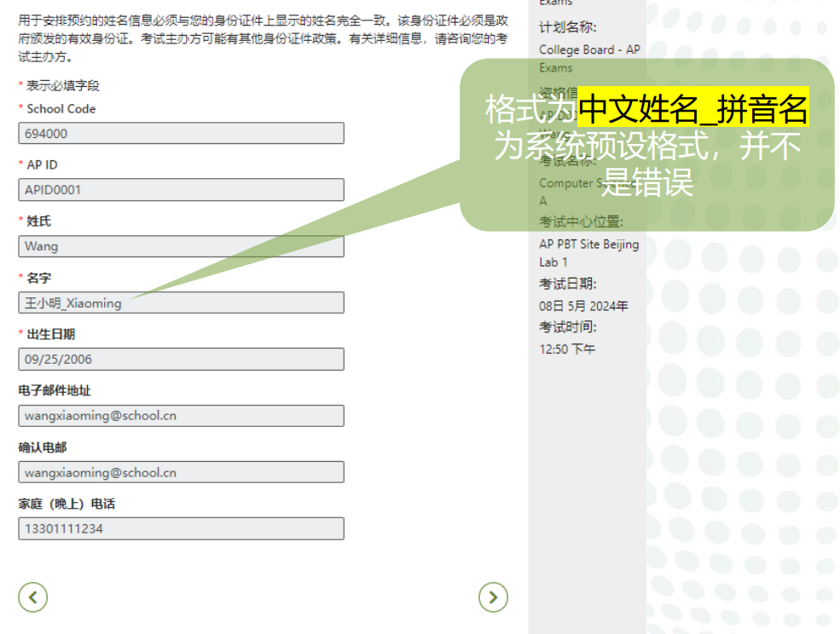Select the 电子邮件地址 input box
840x634 pixels.
pos(181,416)
